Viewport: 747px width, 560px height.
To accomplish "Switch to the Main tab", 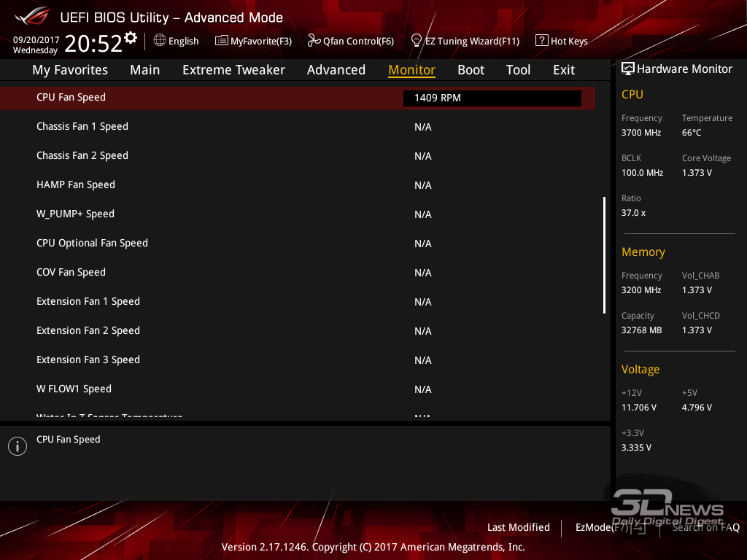I will [145, 70].
